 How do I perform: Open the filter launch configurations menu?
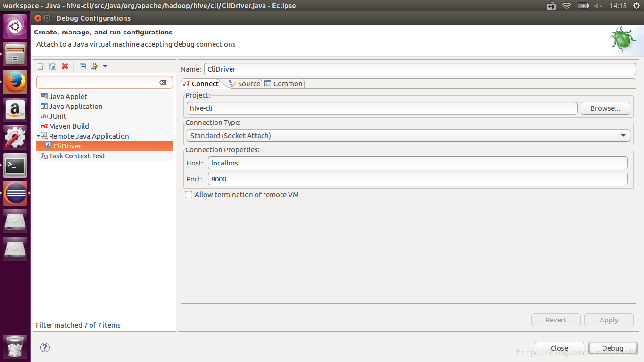point(99,66)
